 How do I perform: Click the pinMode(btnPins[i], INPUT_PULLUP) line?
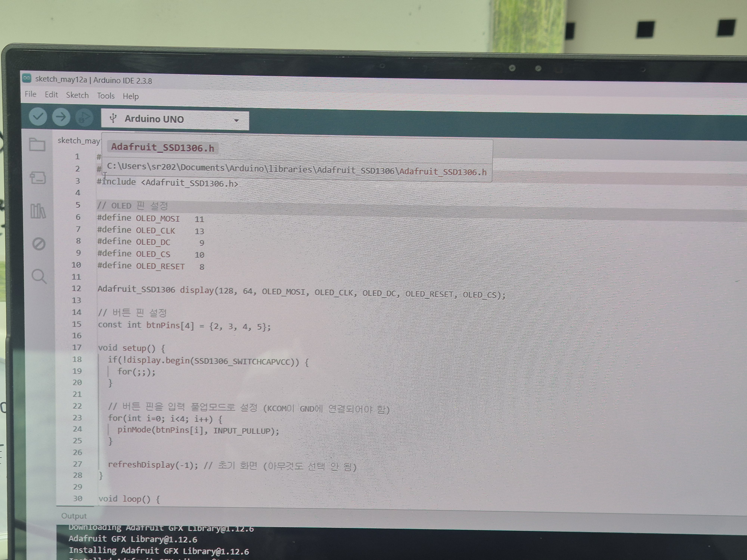click(x=198, y=430)
